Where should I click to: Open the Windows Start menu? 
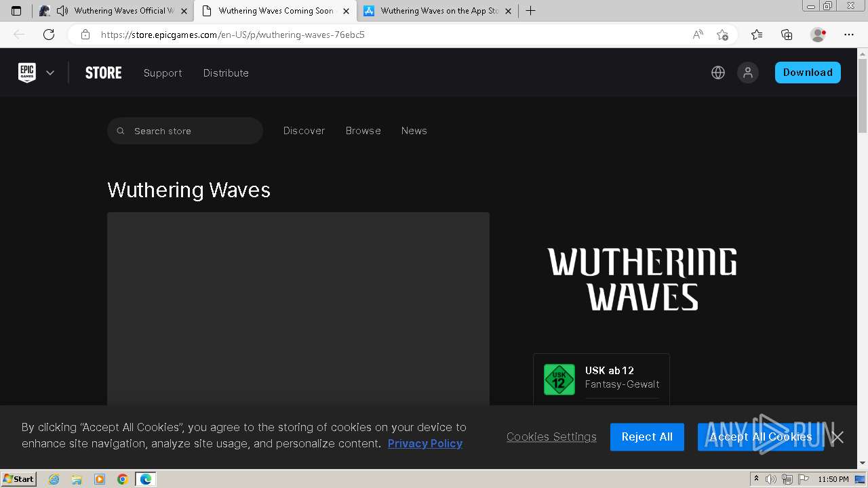[x=19, y=479]
